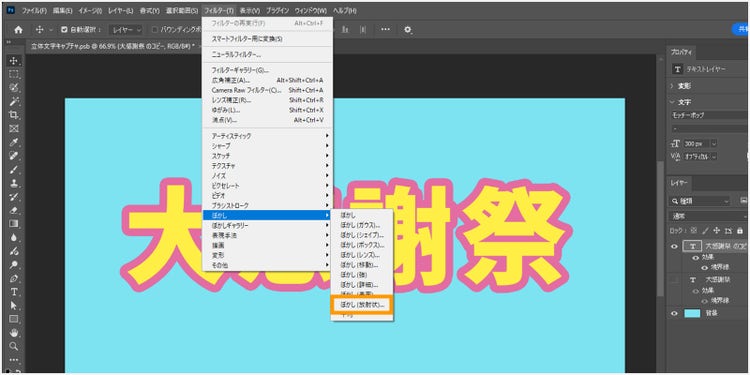Viewport: 750px width, 375px height.
Task: Open Camera Raw フィルター(C)...
Action: pyautogui.click(x=267, y=90)
